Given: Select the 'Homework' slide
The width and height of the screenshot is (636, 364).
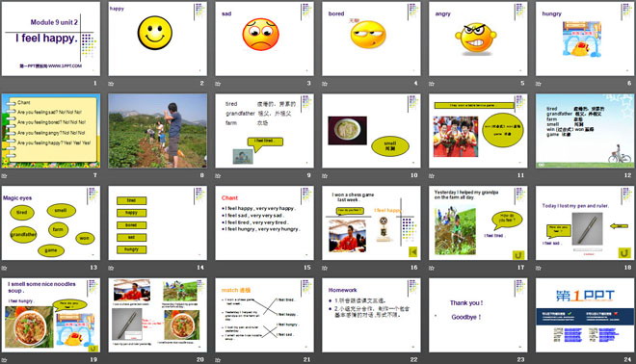Looking at the screenshot, I should coord(371,315).
